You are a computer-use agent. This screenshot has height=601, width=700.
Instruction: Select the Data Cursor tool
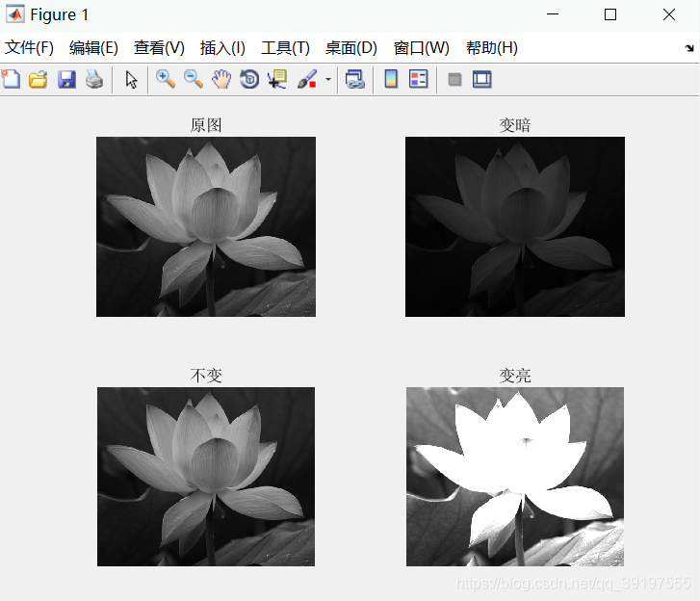277,80
